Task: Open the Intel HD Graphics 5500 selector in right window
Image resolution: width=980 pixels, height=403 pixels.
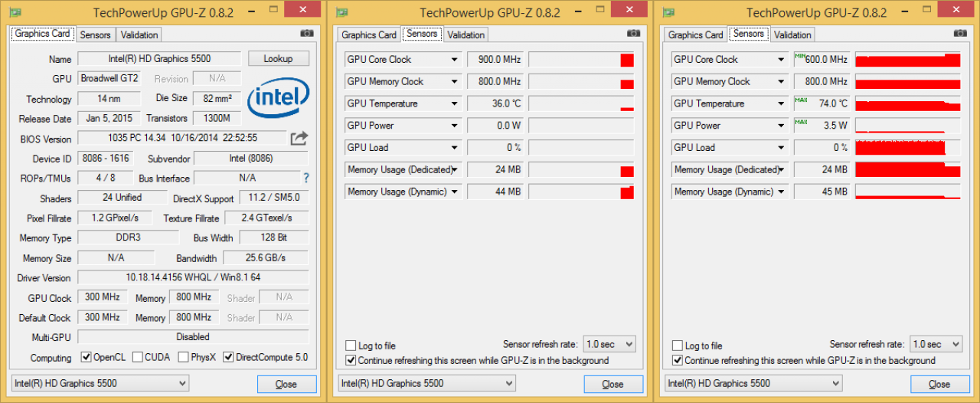Action: click(x=753, y=383)
